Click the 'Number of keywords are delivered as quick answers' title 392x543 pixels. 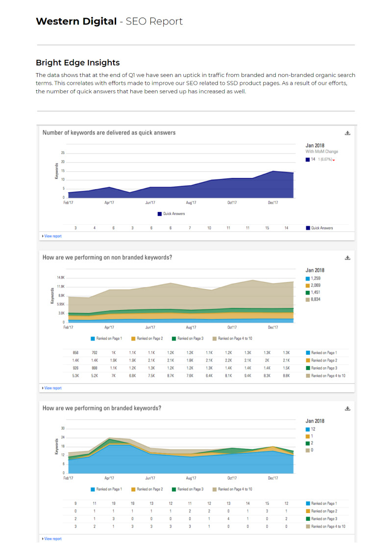click(109, 132)
